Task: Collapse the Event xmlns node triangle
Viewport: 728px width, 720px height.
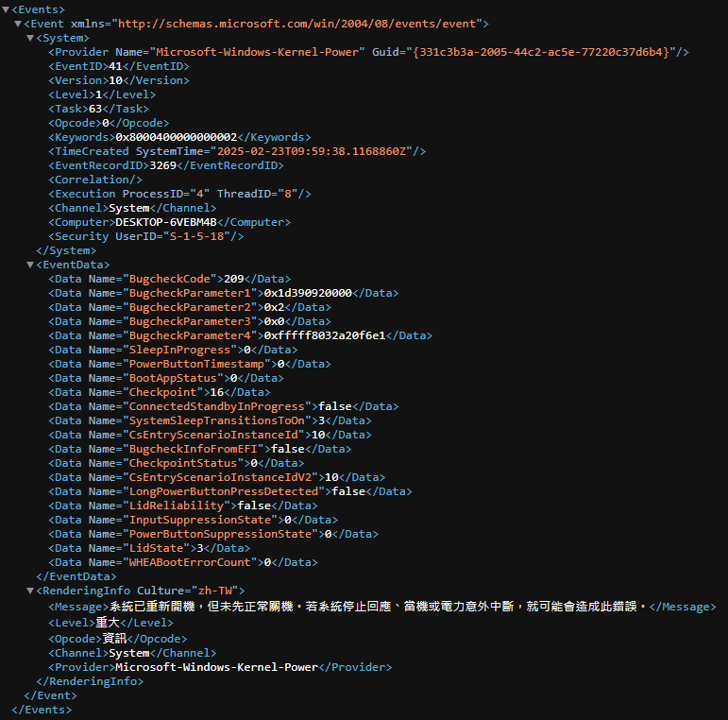Action: click(x=18, y=24)
